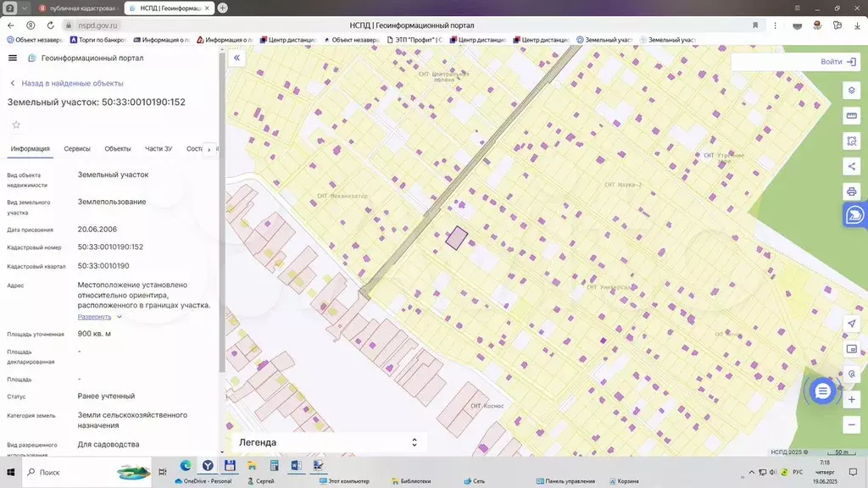Open the map layers tool
This screenshot has width=868, height=488.
click(x=851, y=90)
